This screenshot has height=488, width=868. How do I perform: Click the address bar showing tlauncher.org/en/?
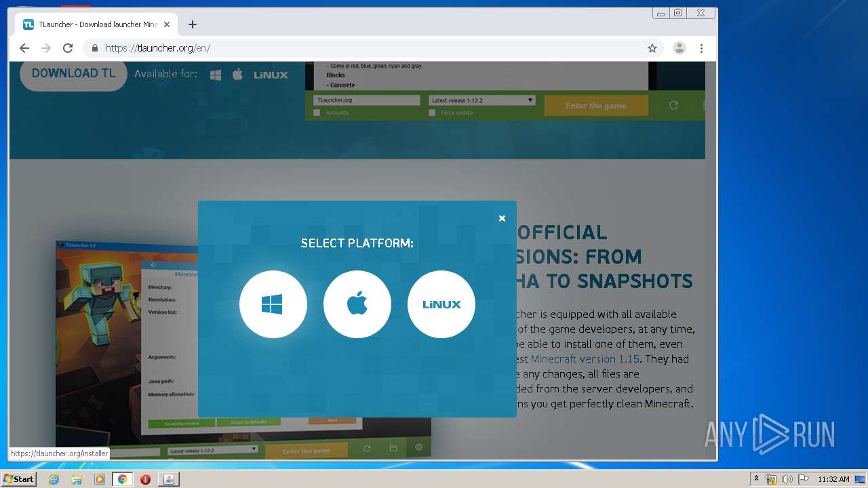(373, 48)
